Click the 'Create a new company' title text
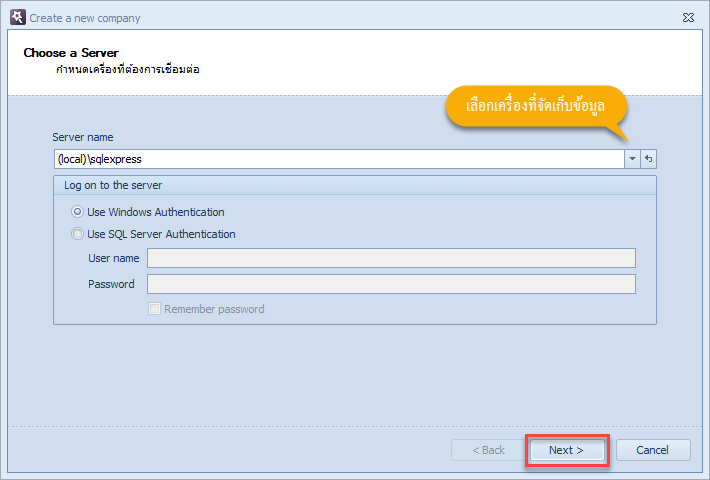Screen dimensions: 710x480 point(85,18)
